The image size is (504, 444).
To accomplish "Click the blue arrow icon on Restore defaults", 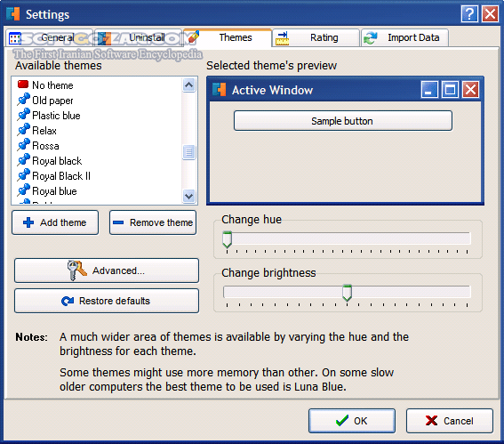I will coord(68,301).
